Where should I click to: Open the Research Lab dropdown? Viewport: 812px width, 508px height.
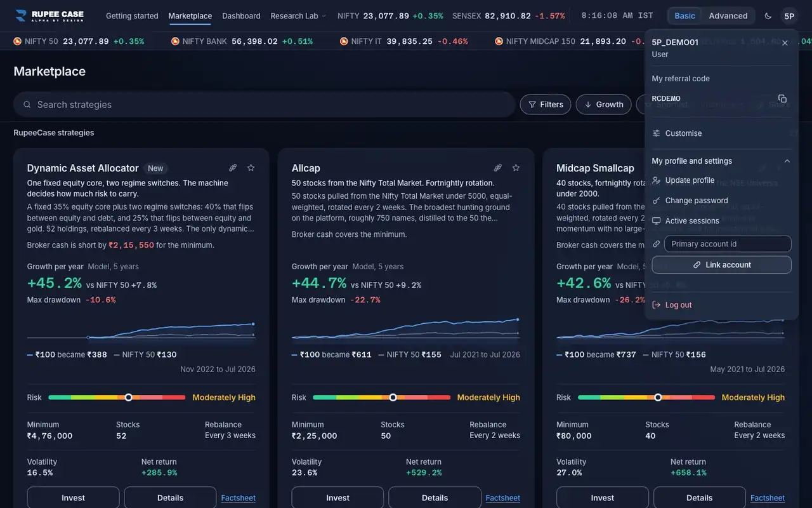click(x=298, y=16)
